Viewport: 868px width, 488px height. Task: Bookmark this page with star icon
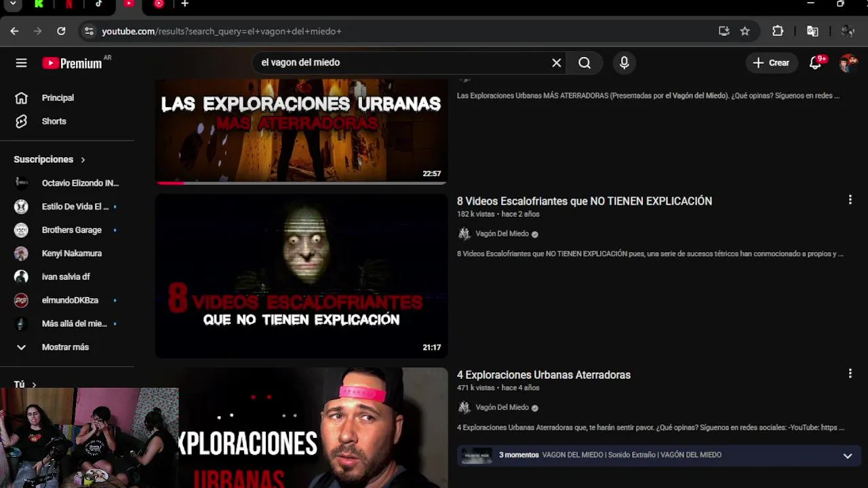tap(745, 31)
